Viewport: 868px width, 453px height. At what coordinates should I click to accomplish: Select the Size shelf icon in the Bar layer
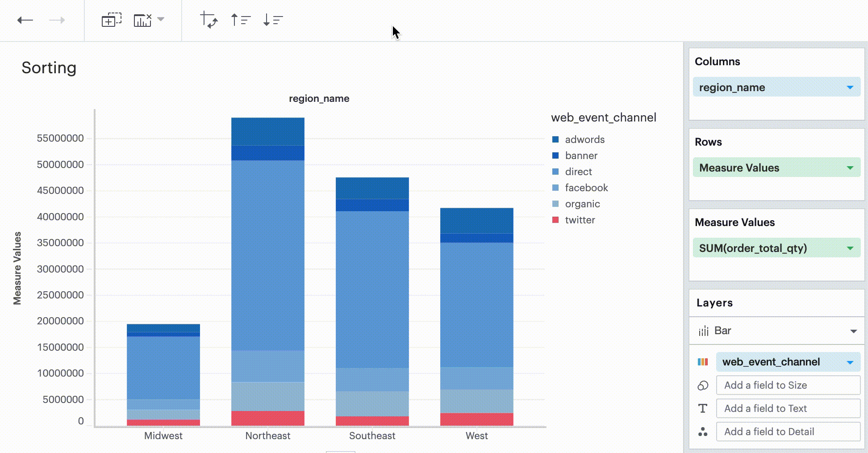702,385
